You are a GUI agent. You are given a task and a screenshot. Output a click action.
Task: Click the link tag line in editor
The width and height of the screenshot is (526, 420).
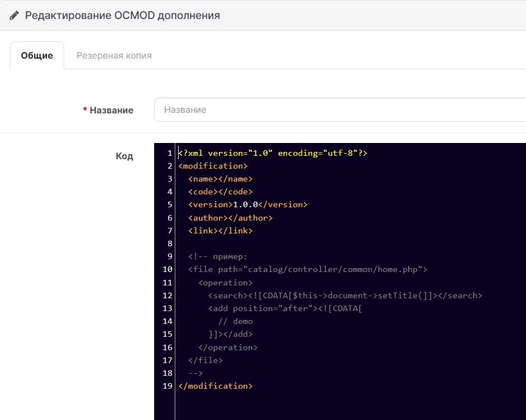[221, 231]
